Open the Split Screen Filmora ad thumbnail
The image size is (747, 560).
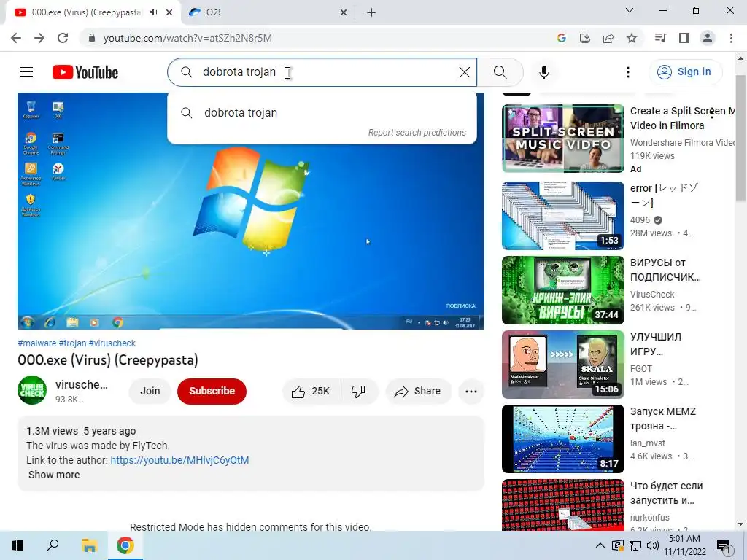[562, 138]
